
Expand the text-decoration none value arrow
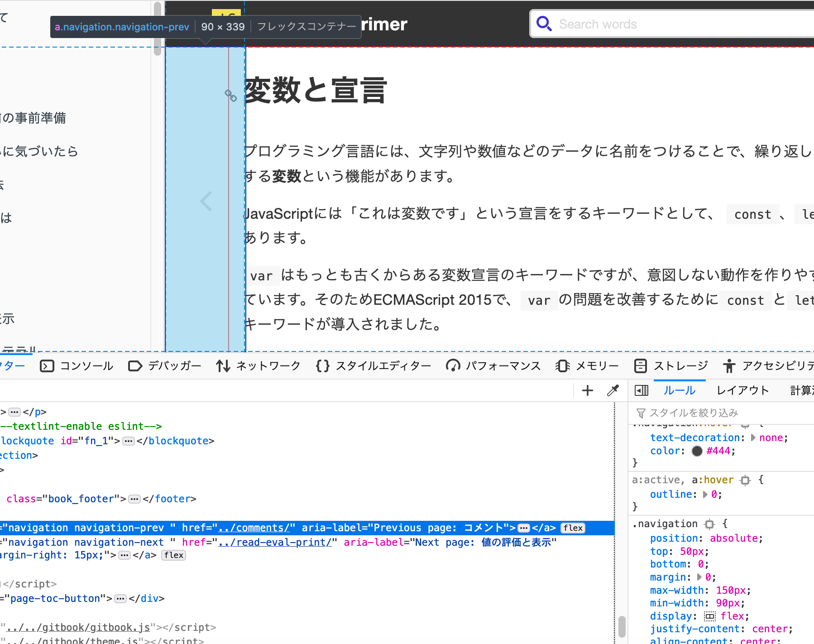click(753, 437)
